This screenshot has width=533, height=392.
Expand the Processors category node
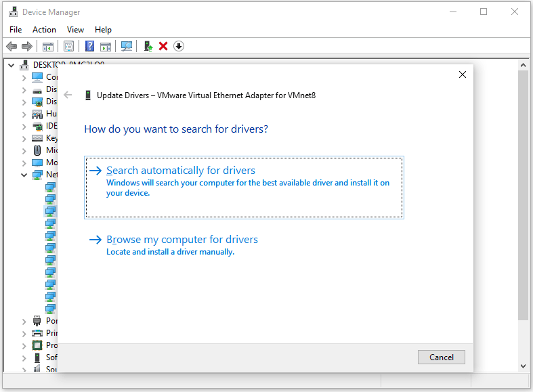tap(24, 345)
